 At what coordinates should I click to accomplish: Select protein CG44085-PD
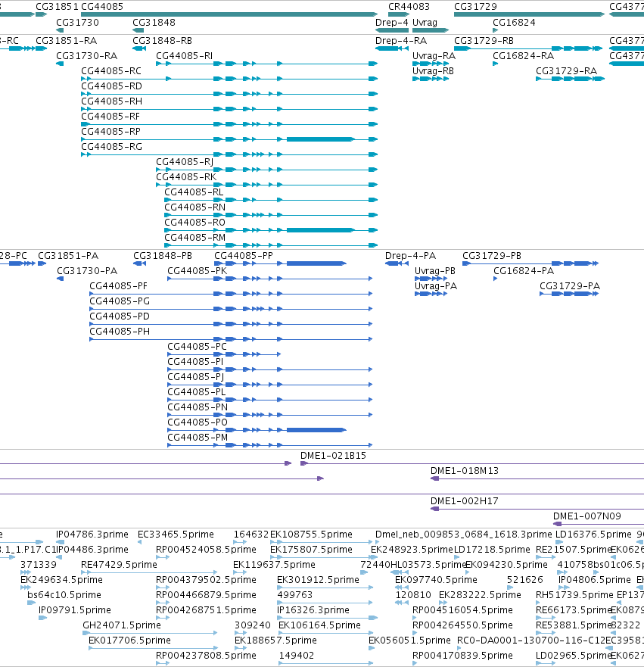(120, 316)
